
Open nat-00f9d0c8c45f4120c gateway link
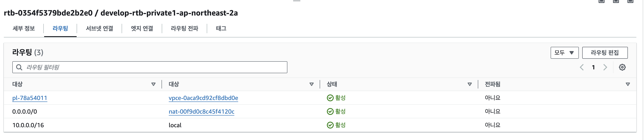coord(201,111)
